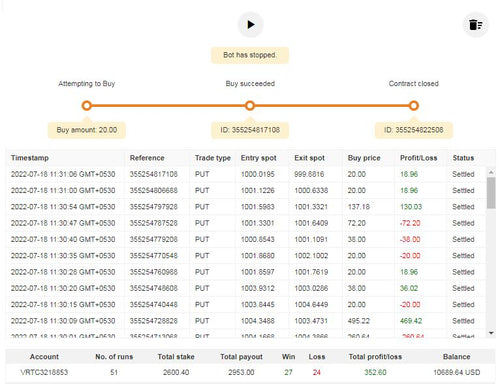Click account ID VRTC3218853
Viewport: 500px width, 384px height.
pyautogui.click(x=44, y=372)
